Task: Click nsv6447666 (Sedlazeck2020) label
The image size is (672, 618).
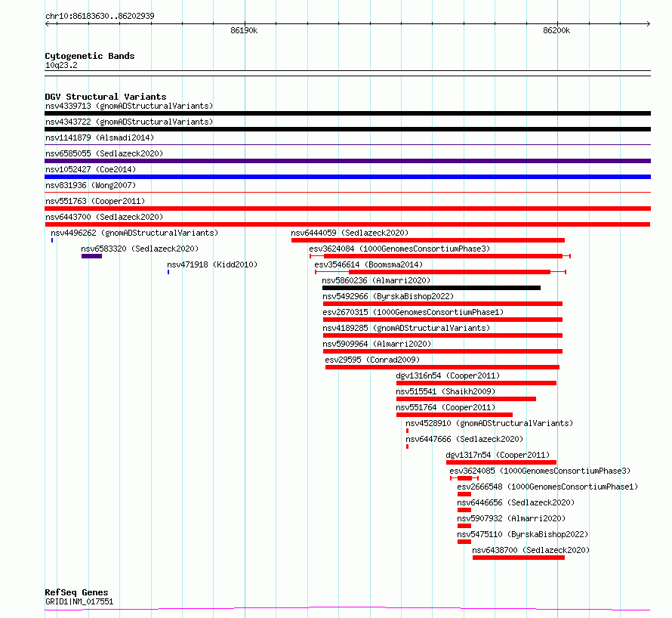Action: [464, 439]
